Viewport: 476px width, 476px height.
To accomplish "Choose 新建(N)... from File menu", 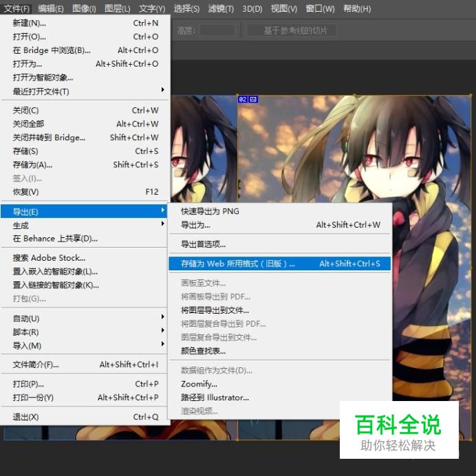I will click(x=85, y=23).
